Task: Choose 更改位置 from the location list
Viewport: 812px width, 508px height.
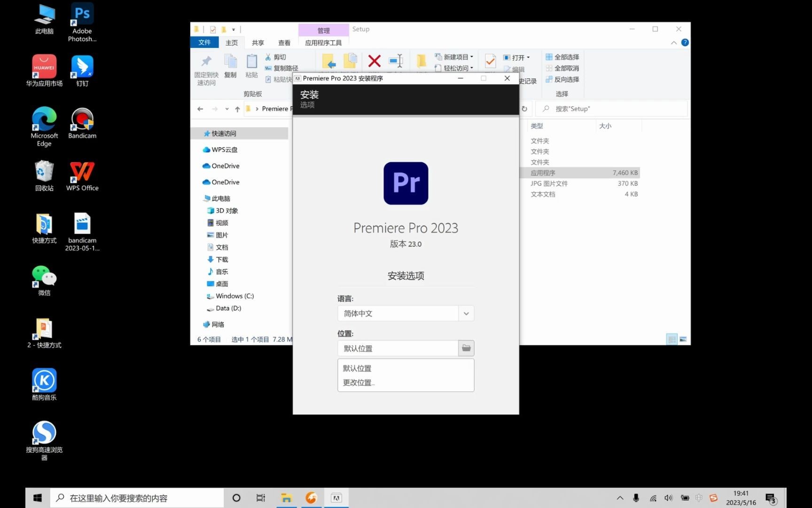Action: point(359,382)
